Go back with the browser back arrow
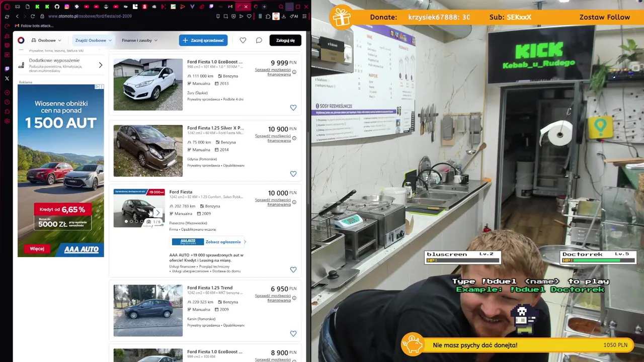This screenshot has height=362, width=644. point(17,16)
